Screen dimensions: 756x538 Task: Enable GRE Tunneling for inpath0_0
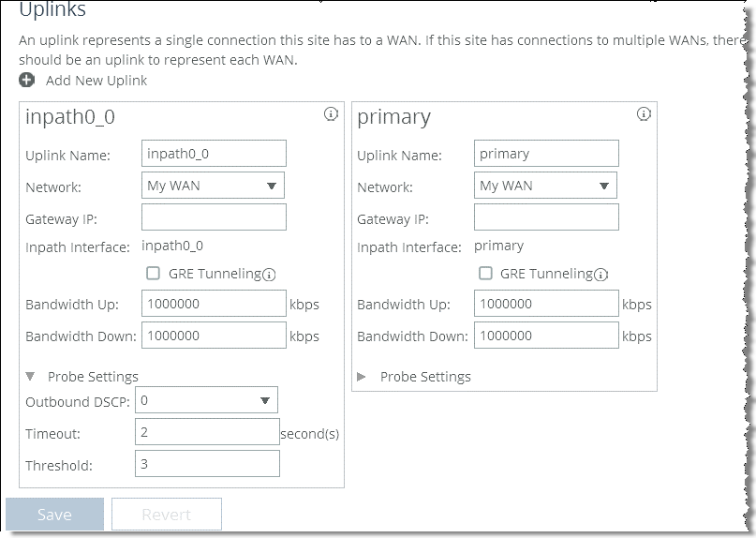[153, 274]
